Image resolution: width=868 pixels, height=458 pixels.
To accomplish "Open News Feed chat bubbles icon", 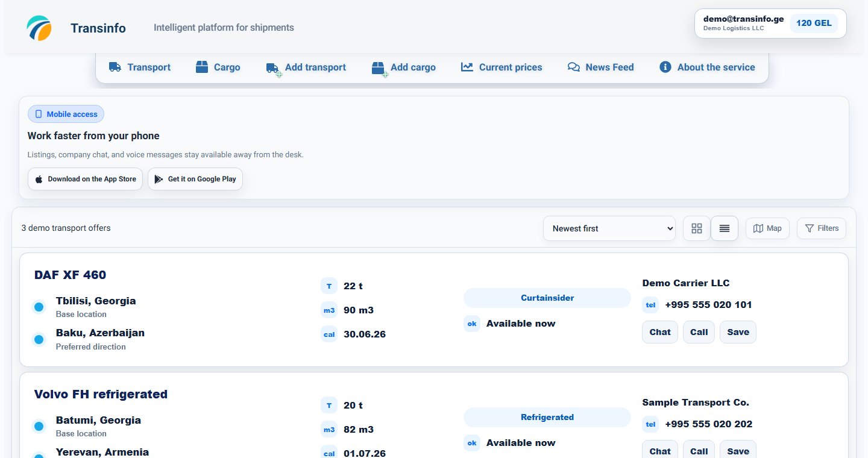I will pyautogui.click(x=574, y=67).
